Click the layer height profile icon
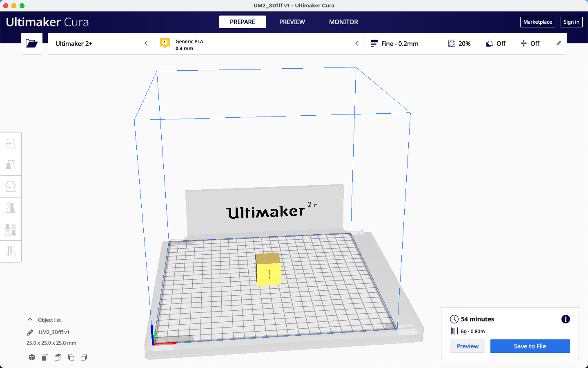This screenshot has width=588, height=368. [374, 43]
